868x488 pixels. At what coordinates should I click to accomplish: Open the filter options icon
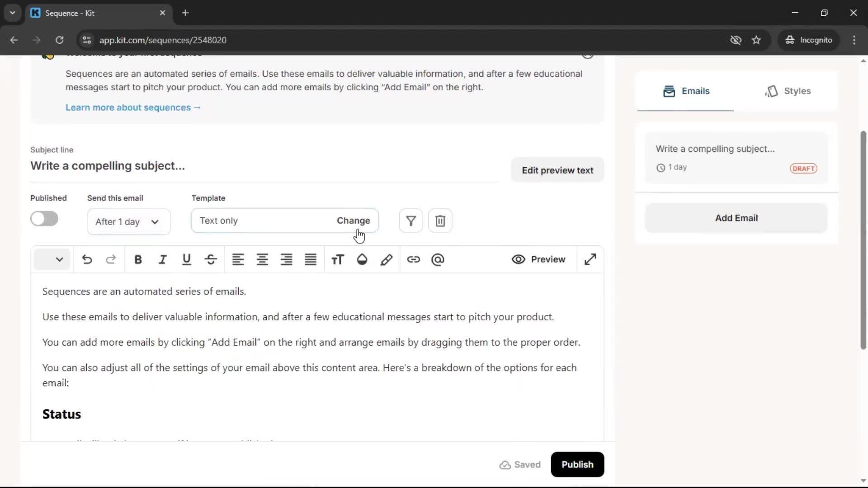(410, 221)
